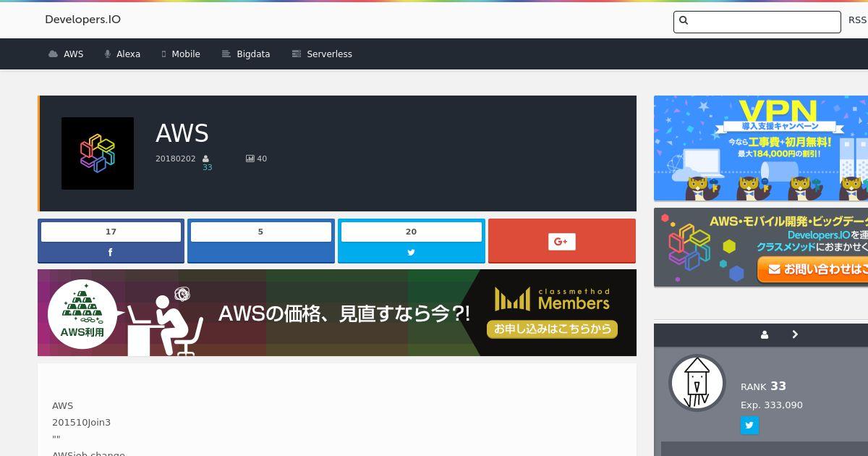
Task: Share on Twitter button with 20
Action: click(x=411, y=241)
